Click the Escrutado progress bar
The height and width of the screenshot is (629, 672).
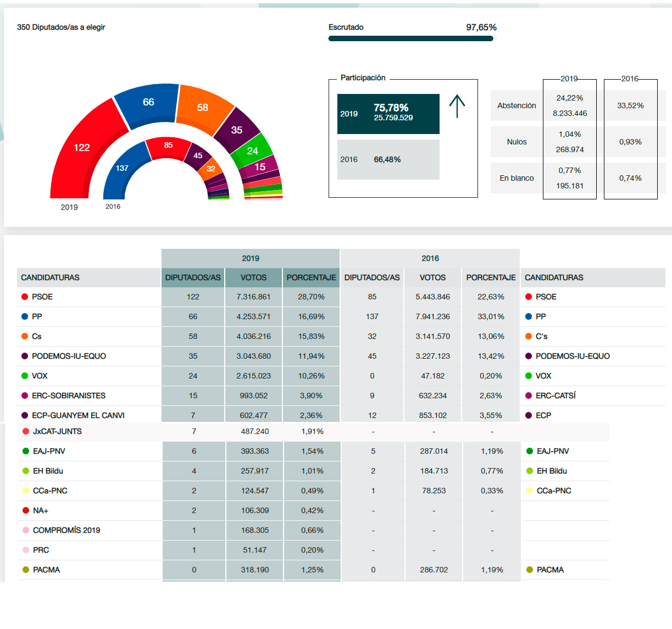click(411, 38)
